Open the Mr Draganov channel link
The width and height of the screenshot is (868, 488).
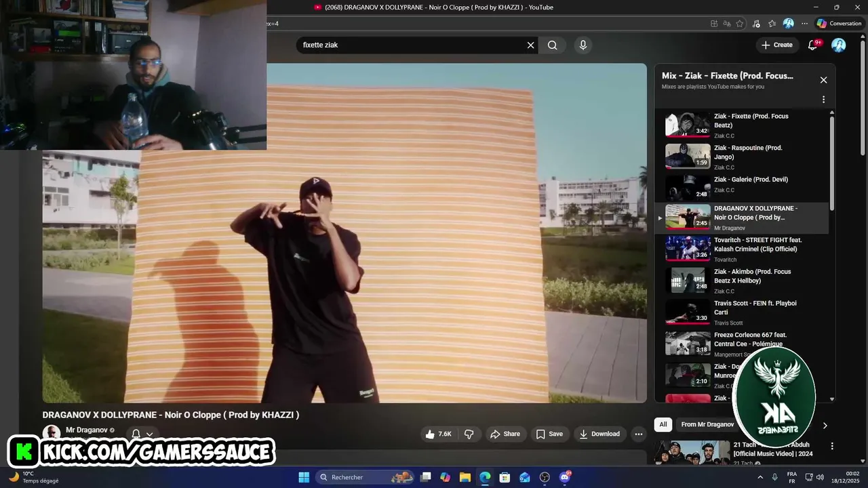coord(86,430)
